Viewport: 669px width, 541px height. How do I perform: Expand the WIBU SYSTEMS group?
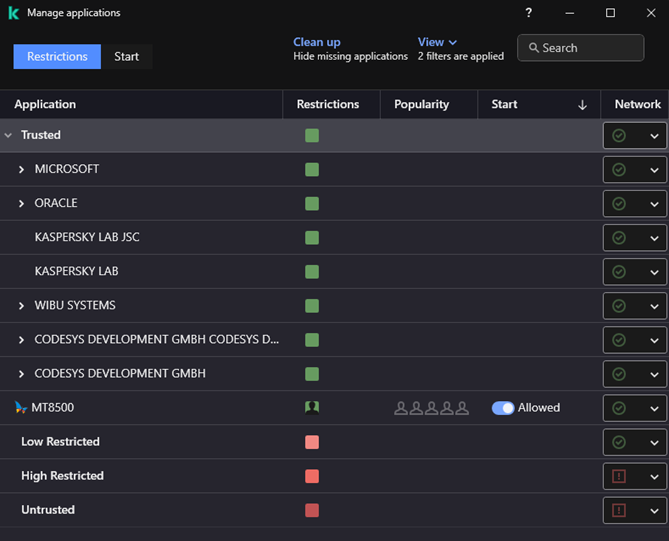[x=21, y=306]
